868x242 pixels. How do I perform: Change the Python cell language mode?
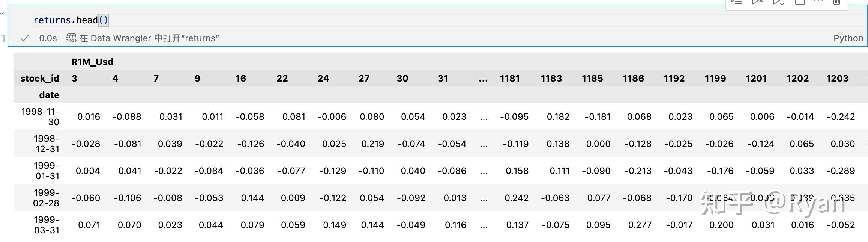point(848,38)
